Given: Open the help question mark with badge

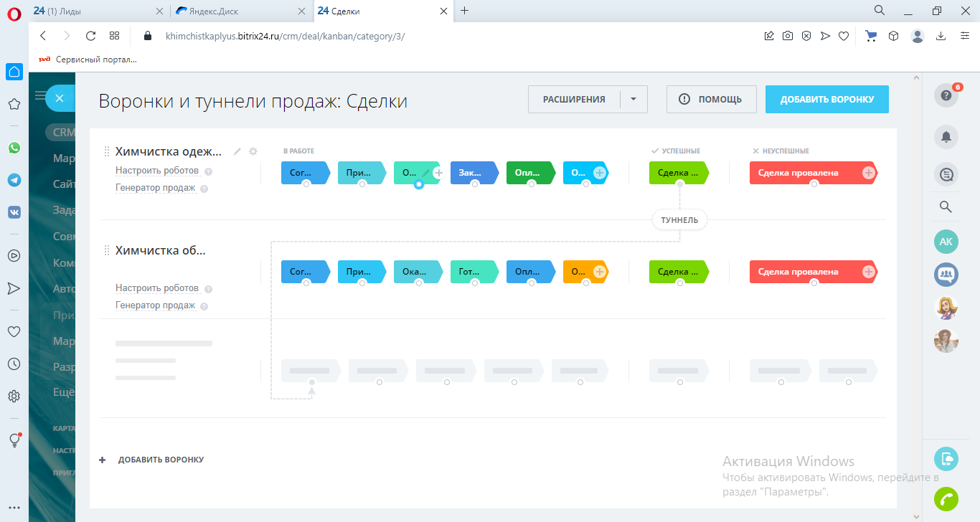Looking at the screenshot, I should pyautogui.click(x=946, y=96).
